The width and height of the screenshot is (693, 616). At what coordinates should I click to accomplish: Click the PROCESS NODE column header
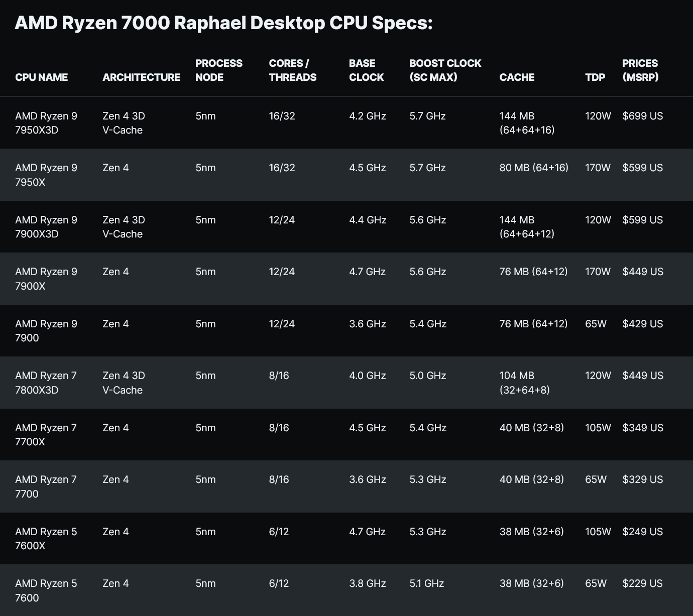click(219, 70)
